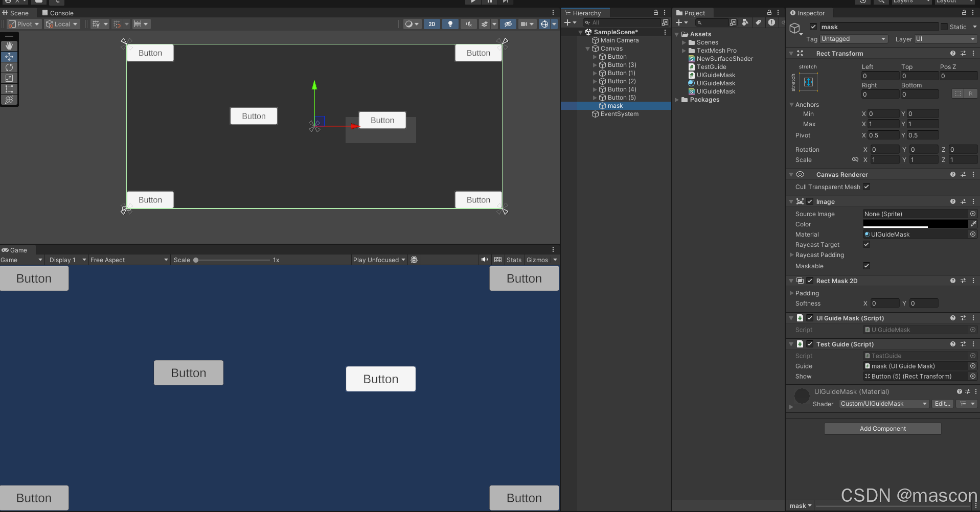Select the mask object in Hierarchy
The width and height of the screenshot is (980, 512).
tap(614, 106)
